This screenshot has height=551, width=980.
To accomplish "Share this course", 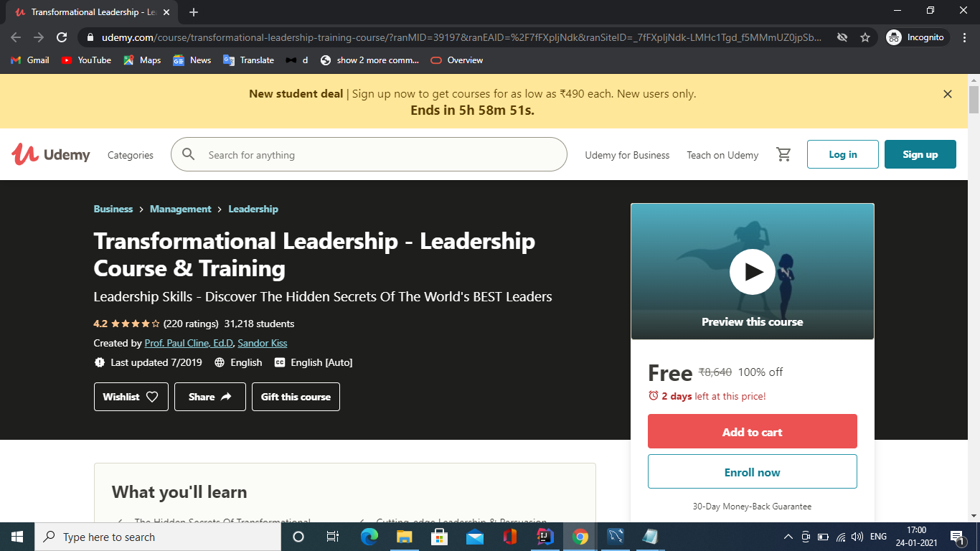I will click(x=210, y=397).
